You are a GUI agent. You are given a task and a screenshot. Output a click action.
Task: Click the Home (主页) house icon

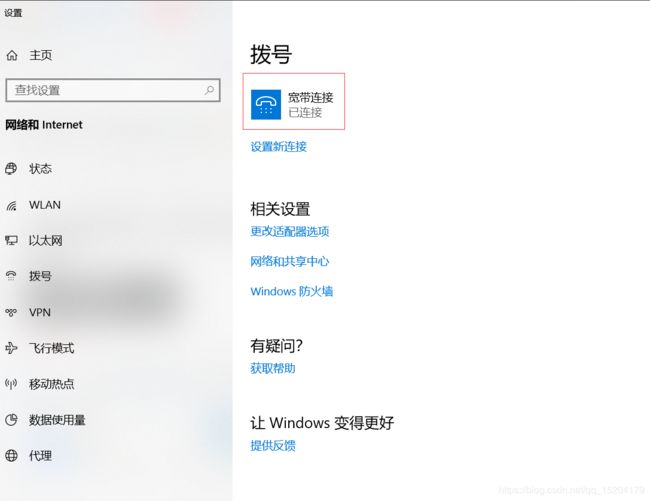coord(12,55)
